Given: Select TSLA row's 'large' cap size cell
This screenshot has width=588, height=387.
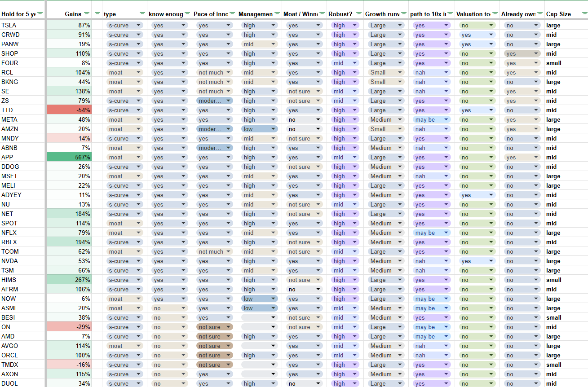Looking at the screenshot, I should click(566, 25).
